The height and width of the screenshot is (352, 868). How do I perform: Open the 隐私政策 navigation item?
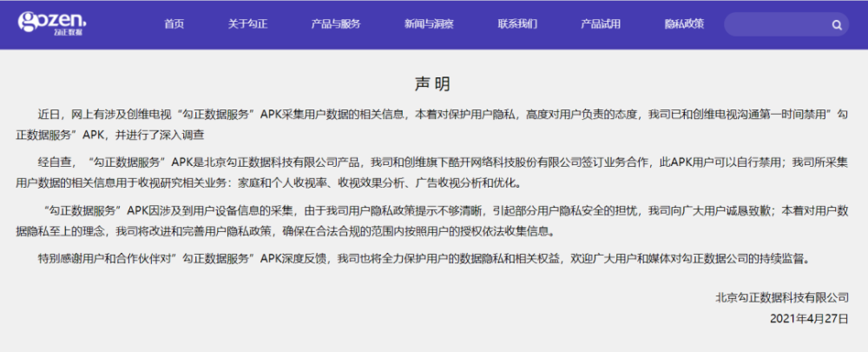pos(684,23)
